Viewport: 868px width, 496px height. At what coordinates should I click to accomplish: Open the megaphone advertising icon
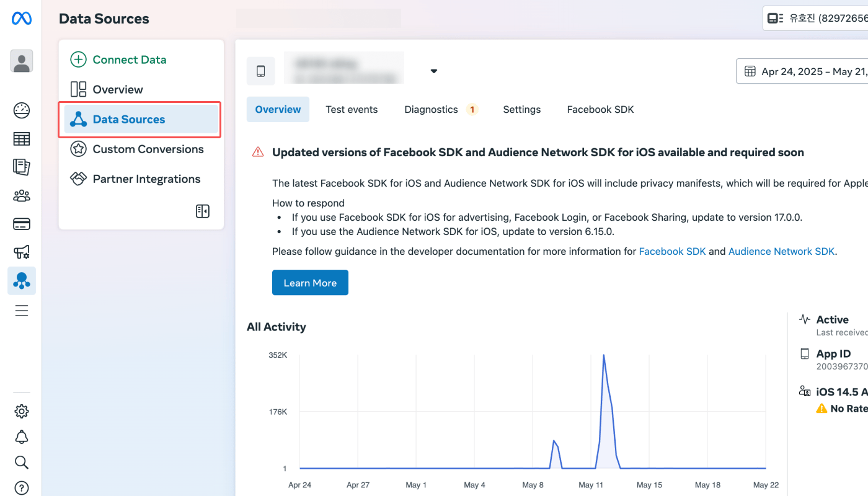22,252
